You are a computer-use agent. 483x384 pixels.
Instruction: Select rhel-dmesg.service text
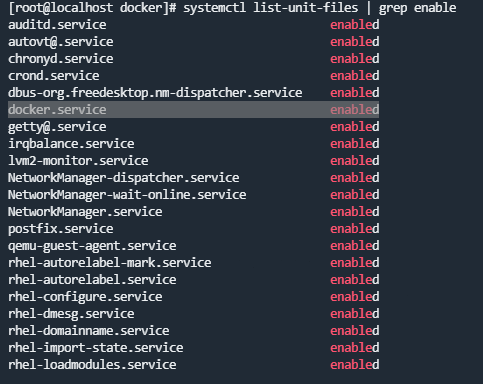(x=71, y=314)
